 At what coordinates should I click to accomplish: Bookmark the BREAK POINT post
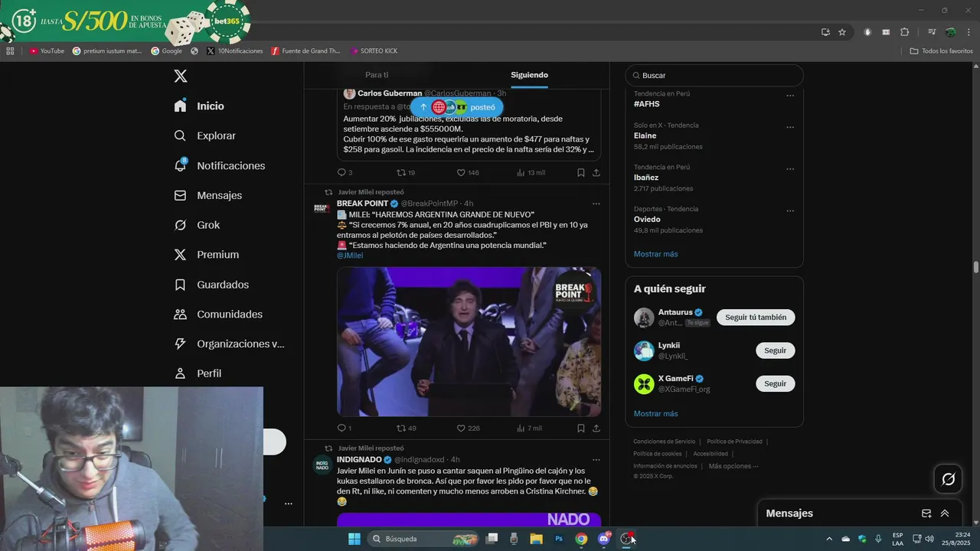[x=581, y=429]
